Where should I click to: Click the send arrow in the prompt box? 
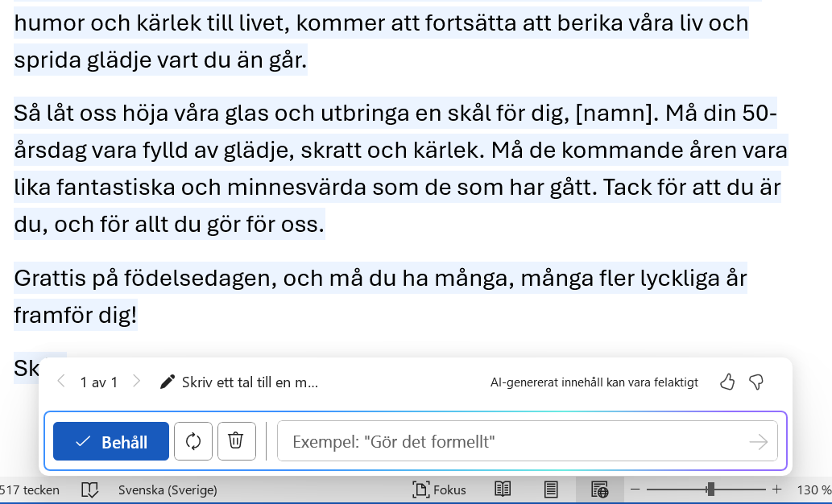[757, 441]
